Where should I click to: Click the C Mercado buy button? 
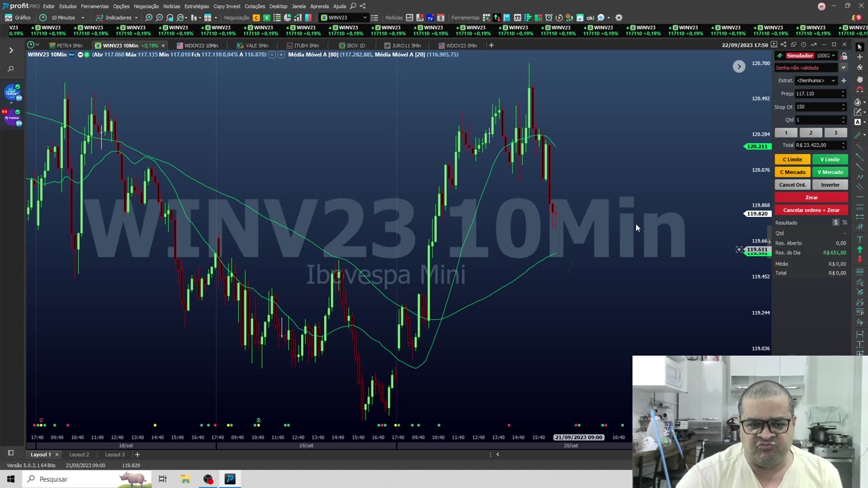[x=793, y=172]
